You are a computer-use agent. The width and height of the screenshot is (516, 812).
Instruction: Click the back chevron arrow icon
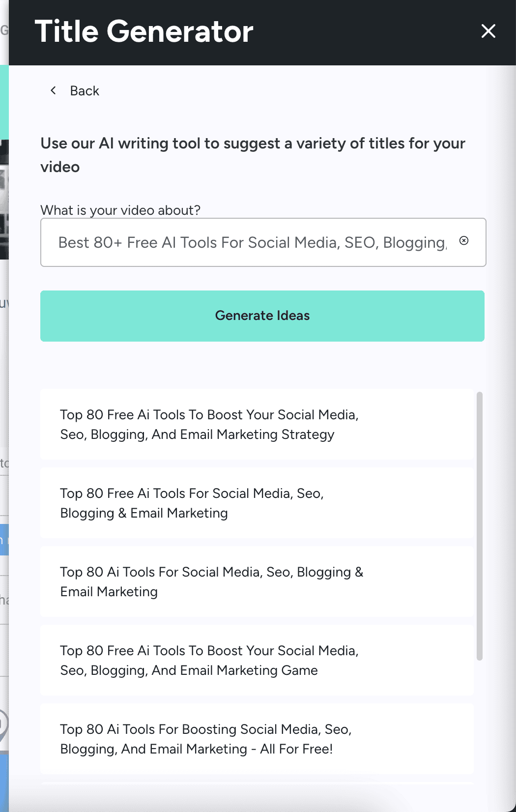coord(53,90)
